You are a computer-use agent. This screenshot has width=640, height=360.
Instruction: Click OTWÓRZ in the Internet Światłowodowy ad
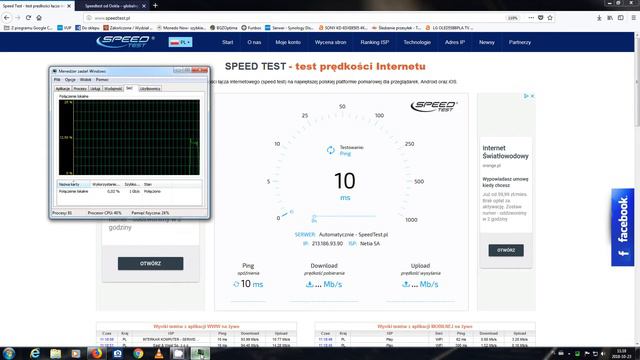506,250
